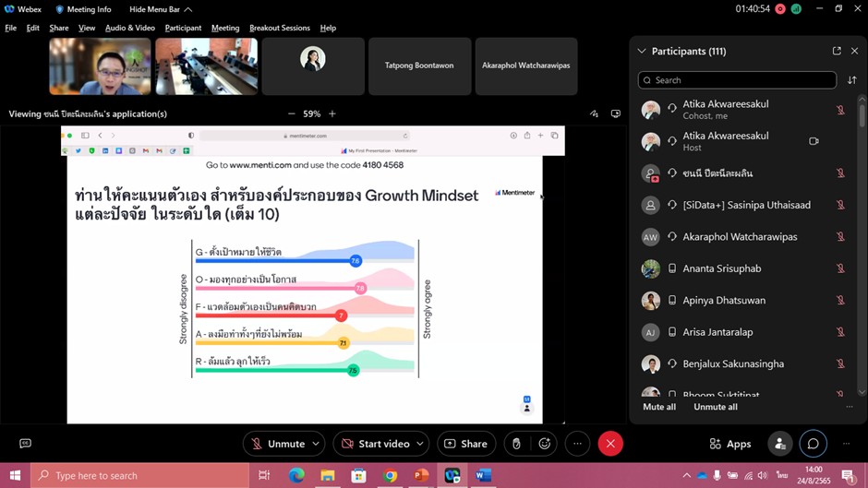Viewport: 868px width, 488px height.
Task: Unmute your microphone
Action: (277, 444)
